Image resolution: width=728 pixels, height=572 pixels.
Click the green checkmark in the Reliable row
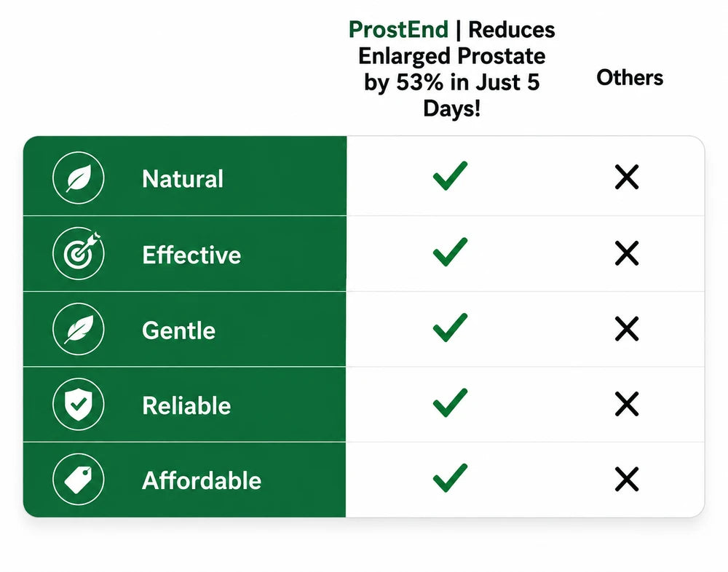(450, 402)
